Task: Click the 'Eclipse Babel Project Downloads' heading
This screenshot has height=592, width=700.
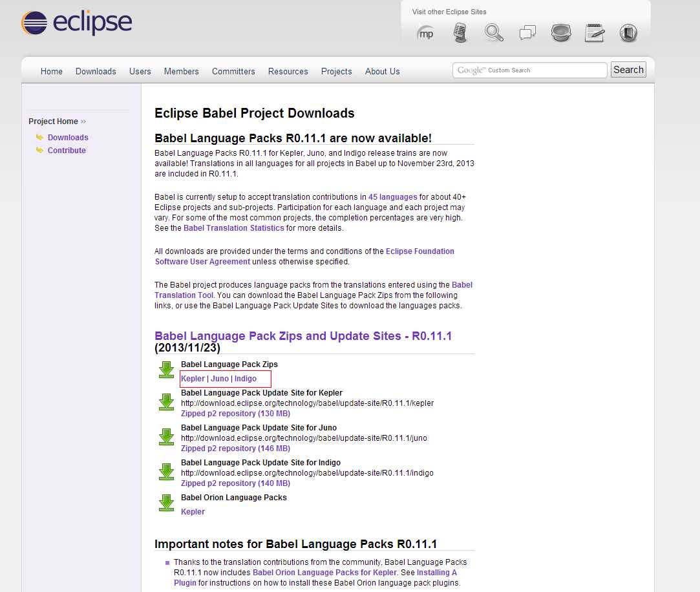Action: 255,113
